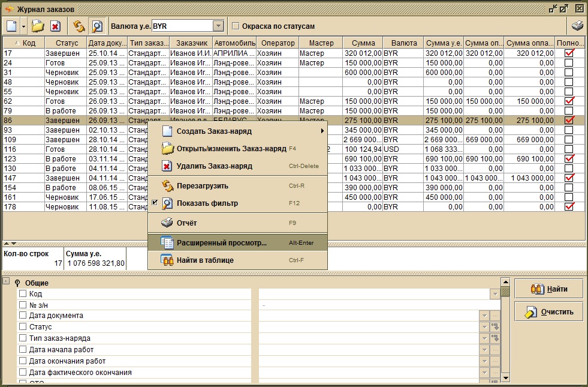The height and width of the screenshot is (387, 588).
Task: Choose Расширенный просмотр menu entry
Action: [x=238, y=242]
